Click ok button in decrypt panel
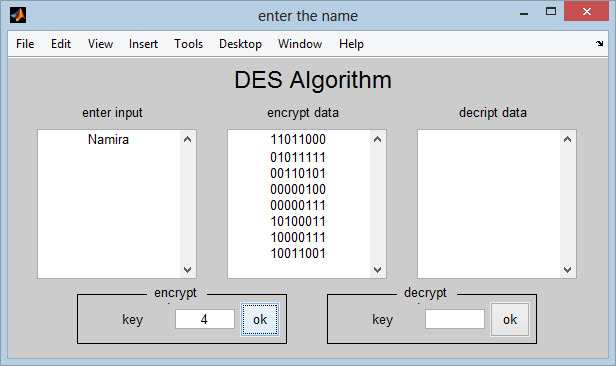Viewport: 616px width, 366px height. 510,319
